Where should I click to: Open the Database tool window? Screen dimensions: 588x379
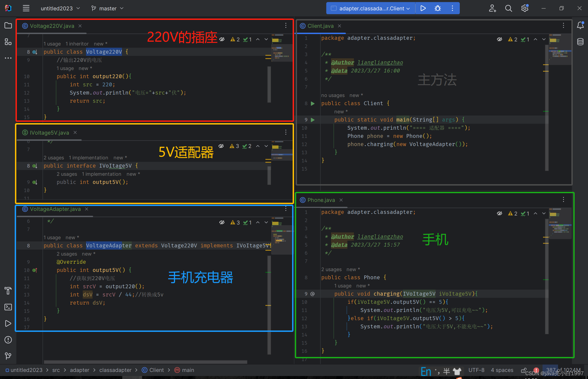(x=580, y=42)
